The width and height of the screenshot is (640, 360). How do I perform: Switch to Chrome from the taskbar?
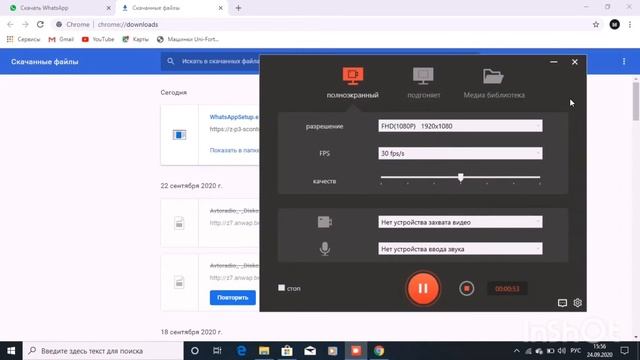tap(379, 351)
